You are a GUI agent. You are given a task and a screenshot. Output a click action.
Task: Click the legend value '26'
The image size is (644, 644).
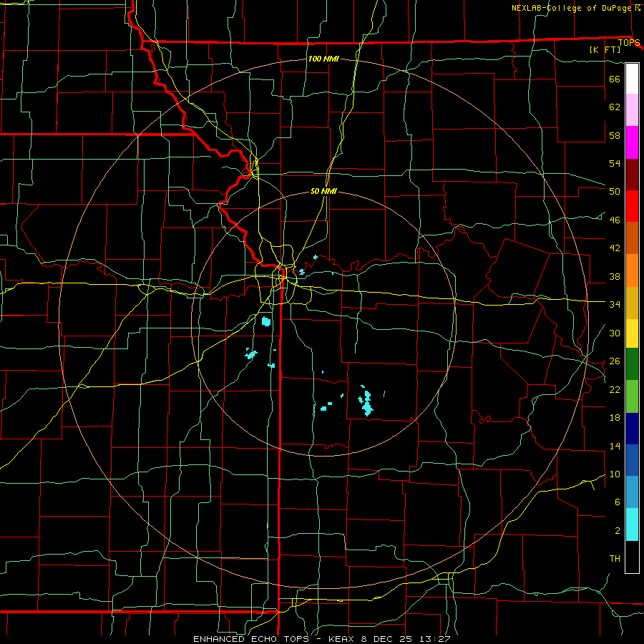tap(615, 361)
